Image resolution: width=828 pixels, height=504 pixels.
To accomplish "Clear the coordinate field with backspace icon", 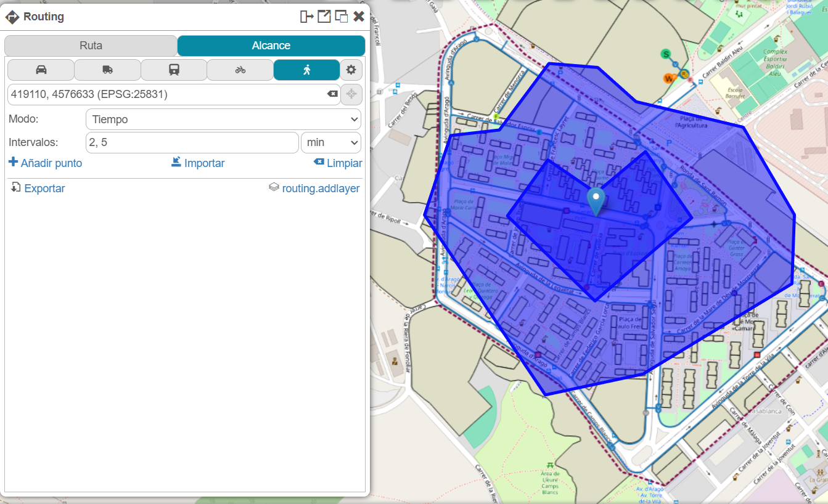I will [332, 94].
